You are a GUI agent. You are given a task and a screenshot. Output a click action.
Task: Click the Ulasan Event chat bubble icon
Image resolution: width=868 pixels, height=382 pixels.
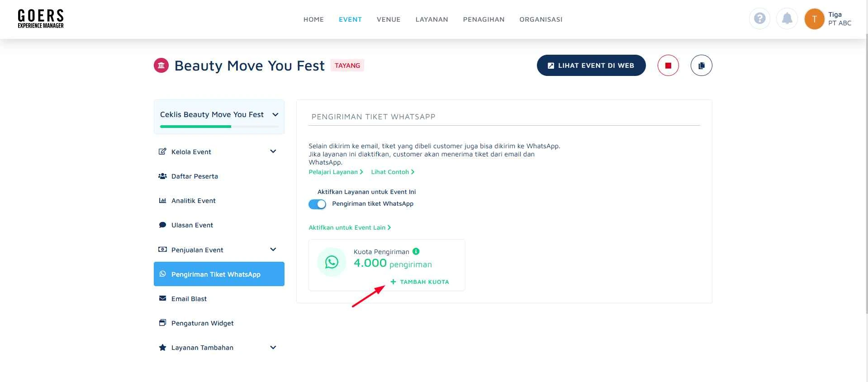162,225
